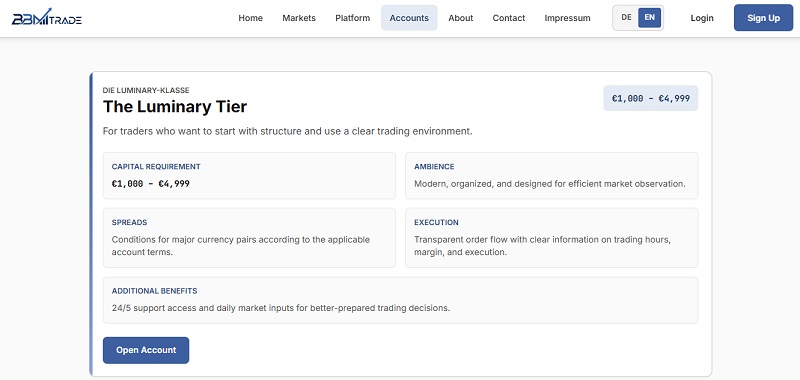Click the Login link

click(702, 18)
